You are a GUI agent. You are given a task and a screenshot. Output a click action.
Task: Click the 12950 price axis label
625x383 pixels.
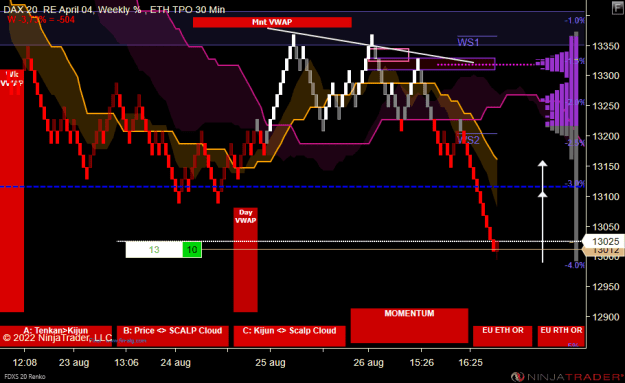tap(605, 287)
